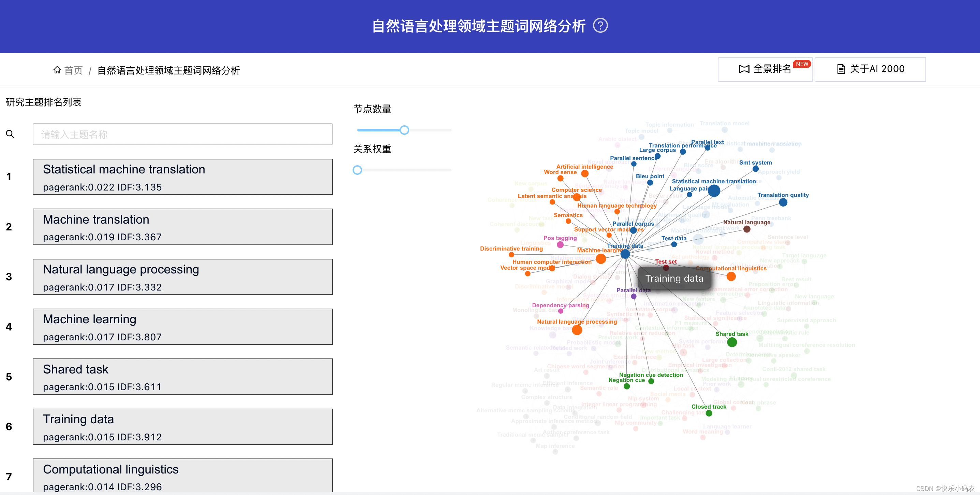Click the 节点数量 slider handle
Screen dimensions: 980x495
[404, 130]
